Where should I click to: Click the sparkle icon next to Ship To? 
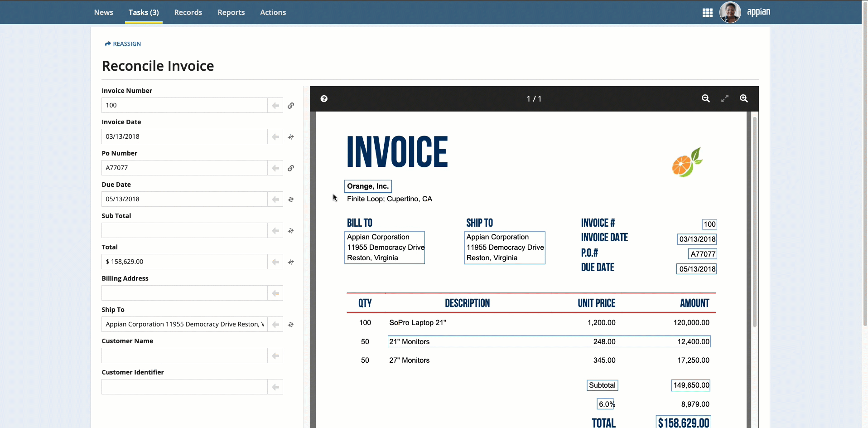291,324
